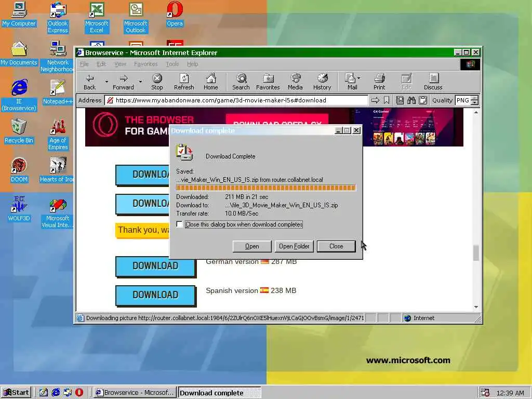This screenshot has width=532, height=399.
Task: Select the Age of Empires desktop icon
Action: [58, 135]
